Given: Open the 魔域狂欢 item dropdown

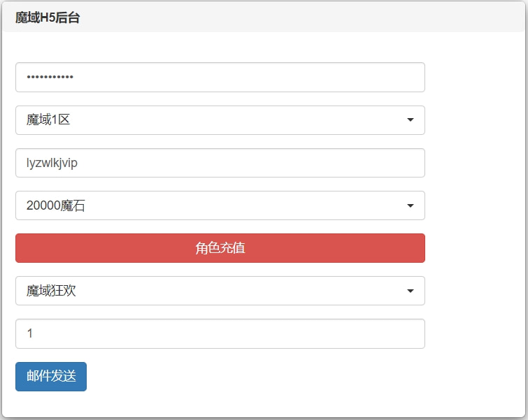Looking at the screenshot, I should coord(220,291).
